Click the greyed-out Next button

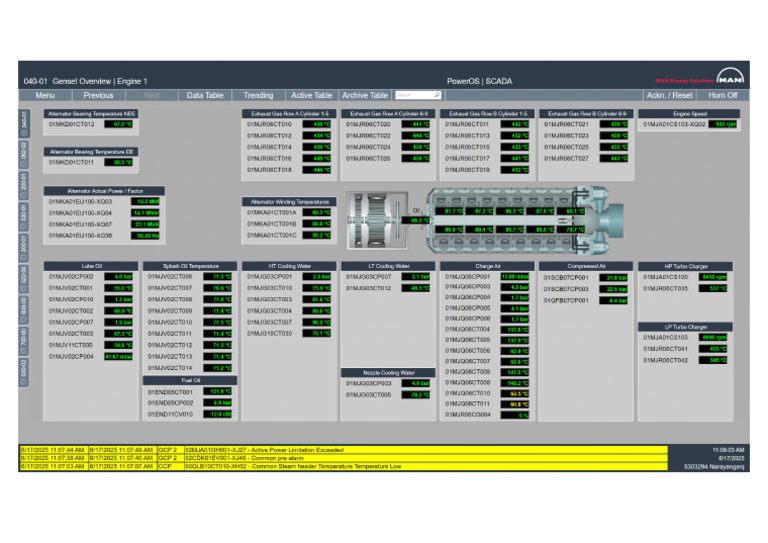point(152,95)
